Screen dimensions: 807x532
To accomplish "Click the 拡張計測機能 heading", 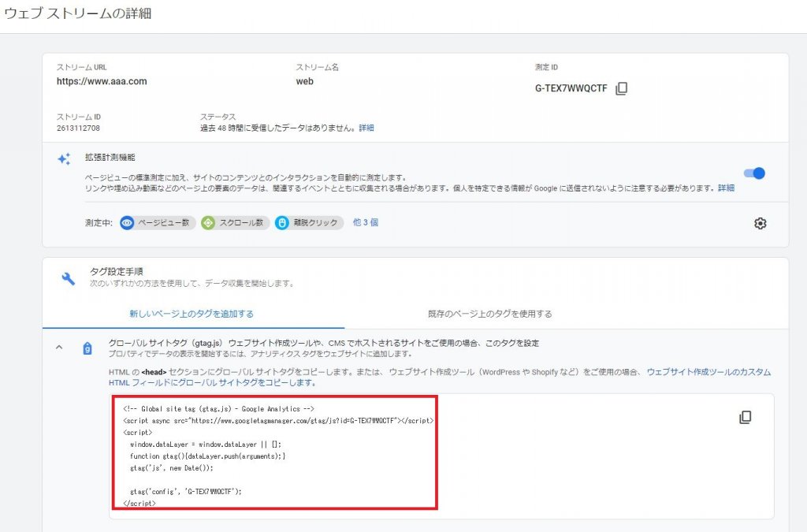I will click(x=110, y=158).
